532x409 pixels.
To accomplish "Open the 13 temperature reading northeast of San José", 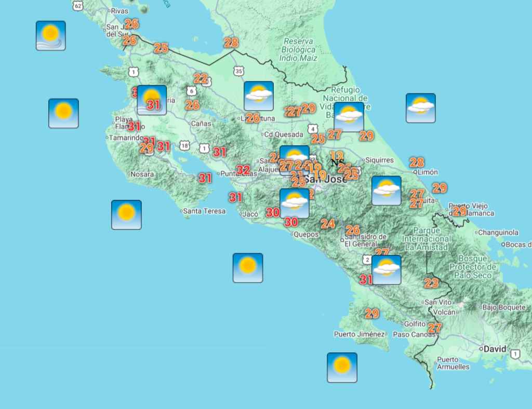I will (x=337, y=155).
